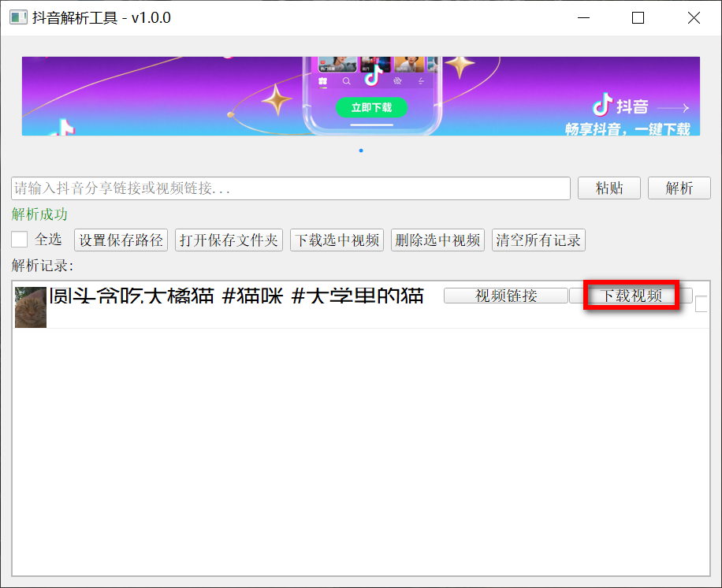722x588 pixels.
Task: Click 下载选中视频 button
Action: (337, 240)
